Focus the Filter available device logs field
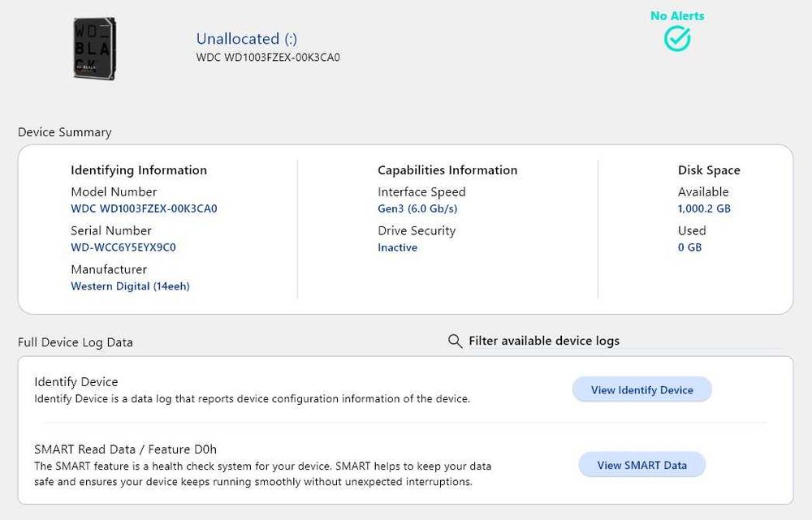The width and height of the screenshot is (812, 520). pos(544,342)
